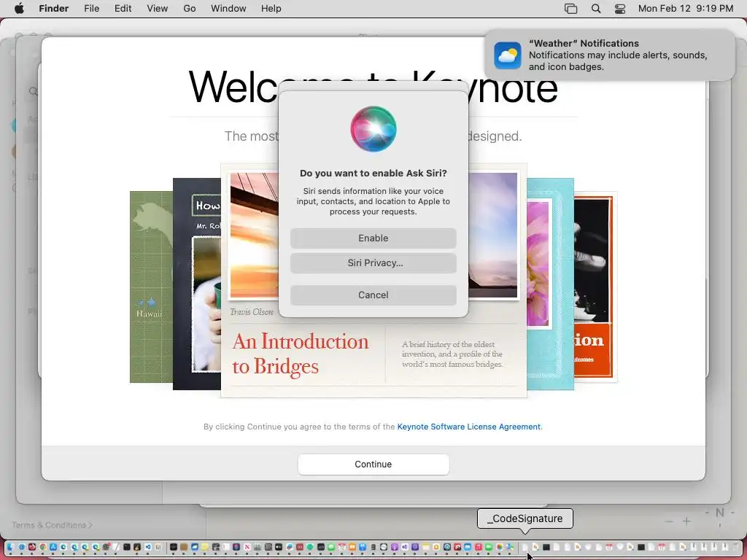The height and width of the screenshot is (560, 747).
Task: Click the Siri orb icon in the dialog
Action: [x=373, y=129]
